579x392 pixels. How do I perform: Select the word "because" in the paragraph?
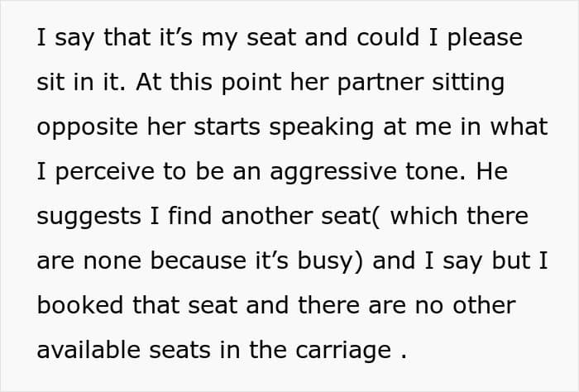198,261
